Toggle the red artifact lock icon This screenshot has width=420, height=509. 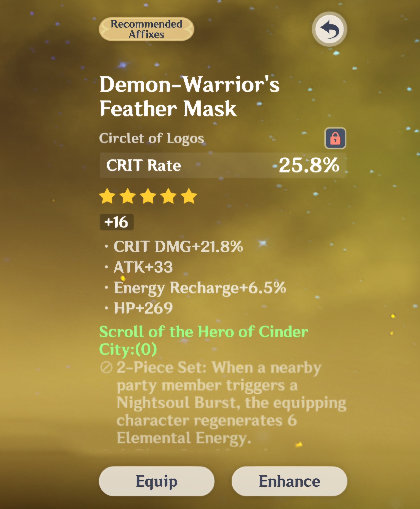tap(335, 138)
